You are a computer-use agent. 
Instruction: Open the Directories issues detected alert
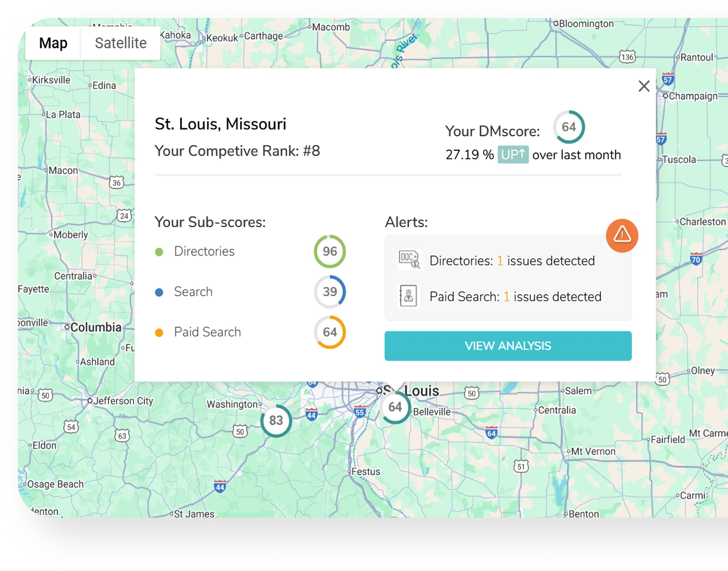(x=512, y=261)
